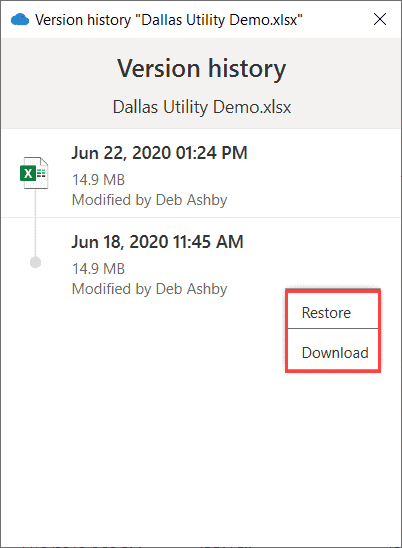Click the divider line between the two versions

click(x=201, y=217)
